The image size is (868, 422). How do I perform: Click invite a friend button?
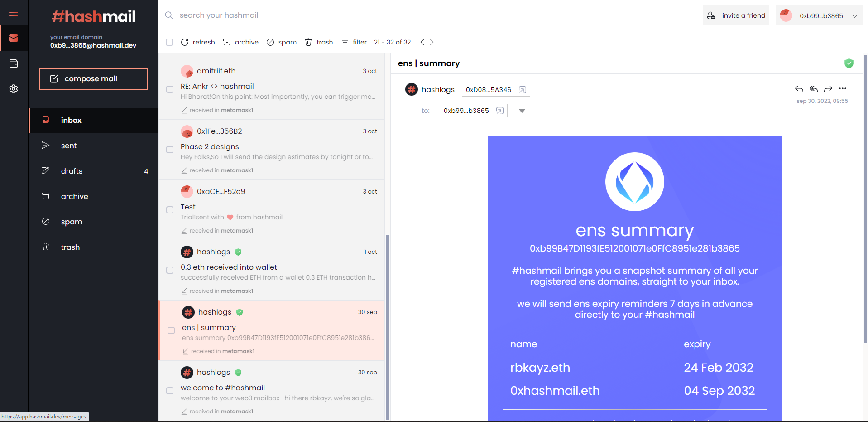pos(736,15)
